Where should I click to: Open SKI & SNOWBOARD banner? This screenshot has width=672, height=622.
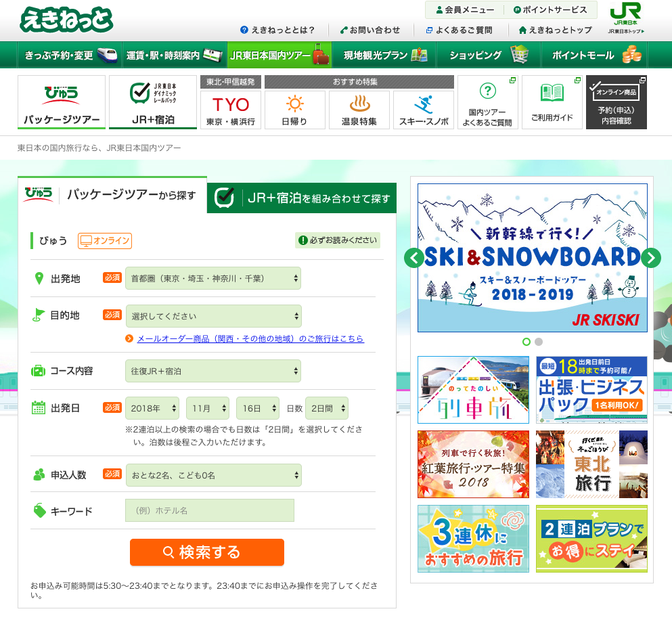coord(533,258)
